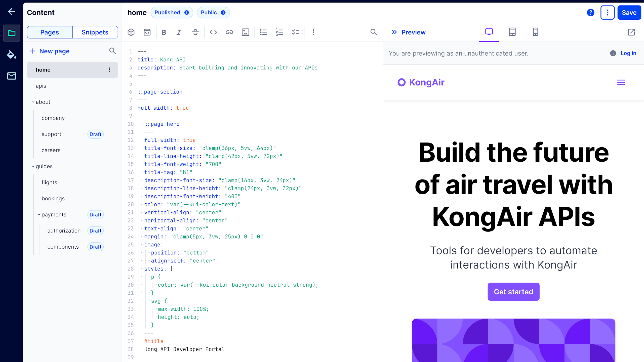Insert inline code from the toolbar
644x362 pixels.
(x=213, y=32)
